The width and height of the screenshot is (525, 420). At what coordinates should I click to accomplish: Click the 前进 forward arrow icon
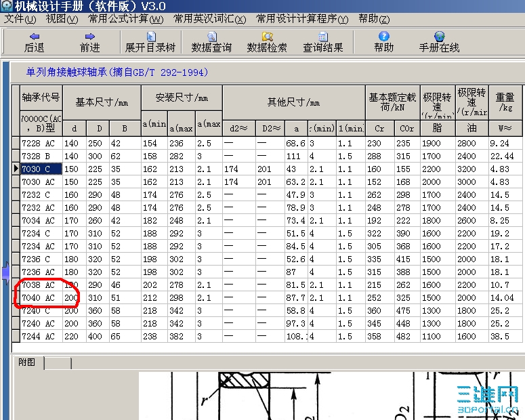pos(89,36)
